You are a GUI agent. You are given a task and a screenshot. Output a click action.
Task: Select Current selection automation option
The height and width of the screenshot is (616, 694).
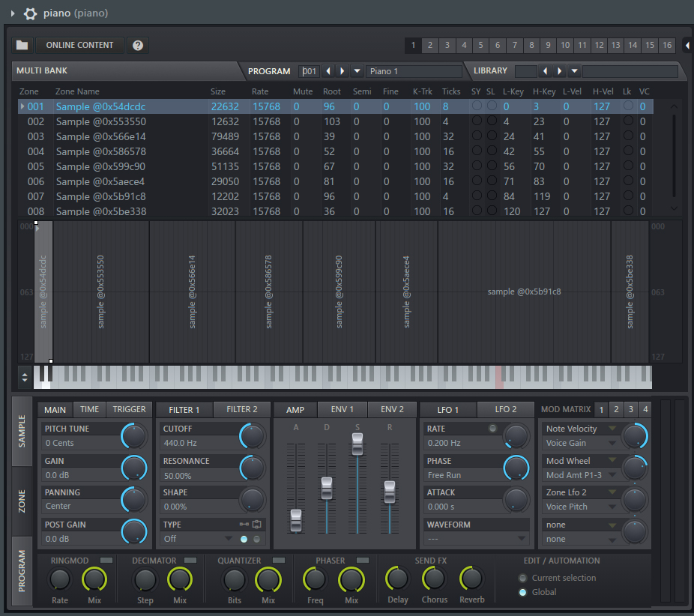tap(522, 578)
